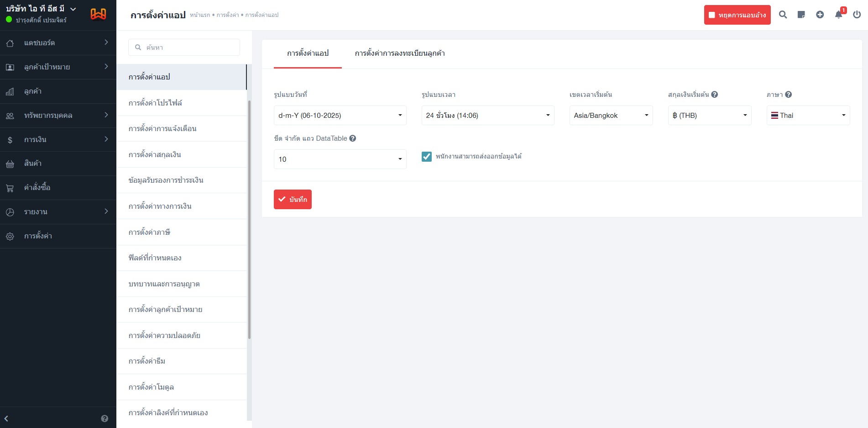This screenshot has width=868, height=428.
Task: Open the Thai language dropdown
Action: point(808,116)
